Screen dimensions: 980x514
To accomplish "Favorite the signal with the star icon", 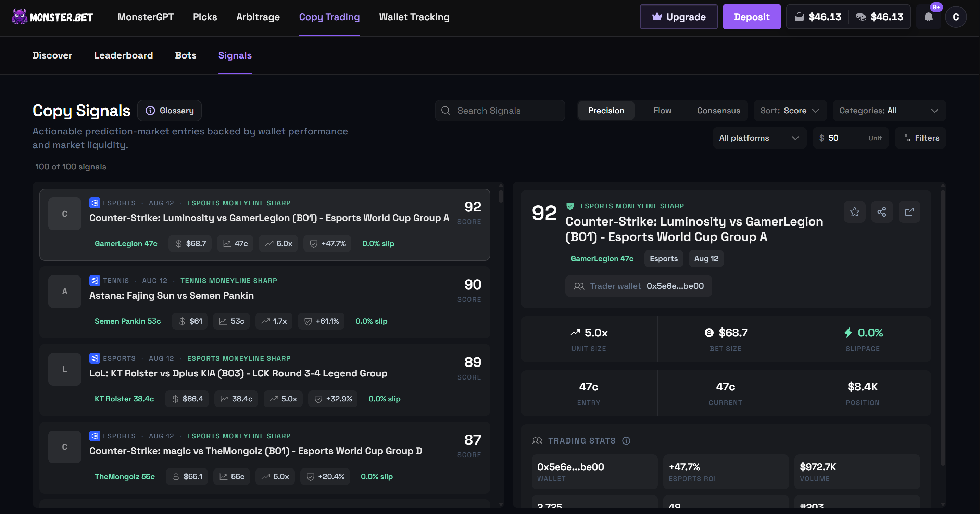I will pos(854,212).
